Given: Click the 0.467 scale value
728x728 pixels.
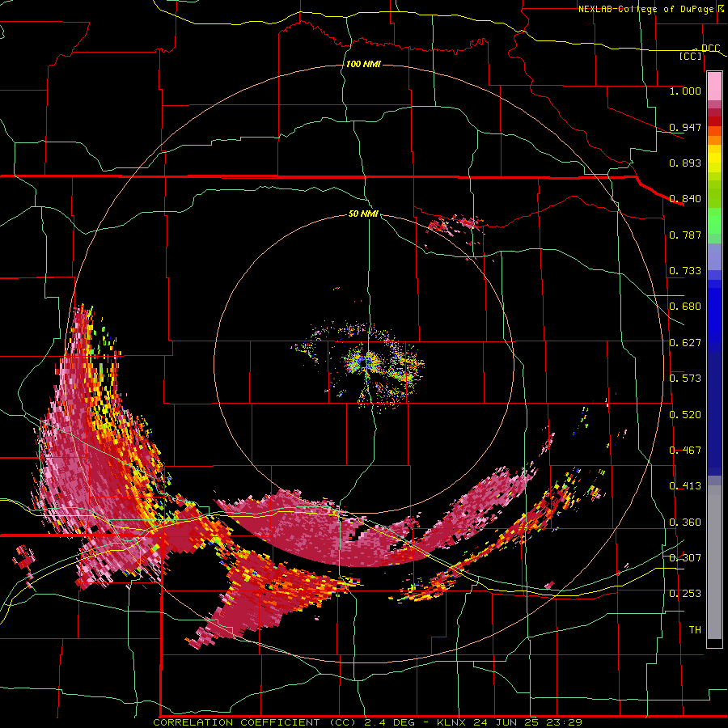Looking at the screenshot, I should (x=685, y=451).
